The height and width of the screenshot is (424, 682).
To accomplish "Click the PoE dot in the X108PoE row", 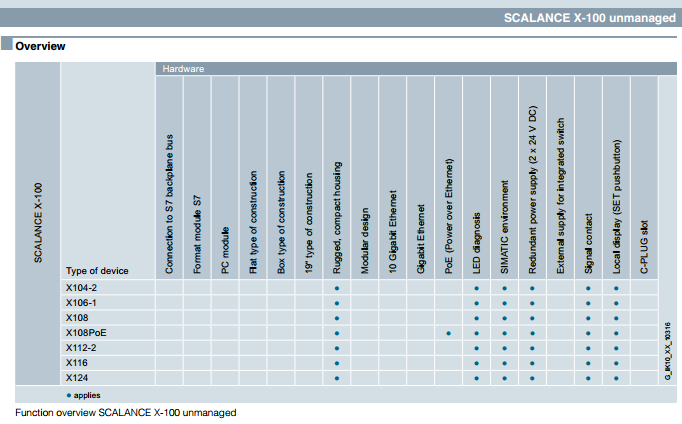I will pyautogui.click(x=449, y=333).
